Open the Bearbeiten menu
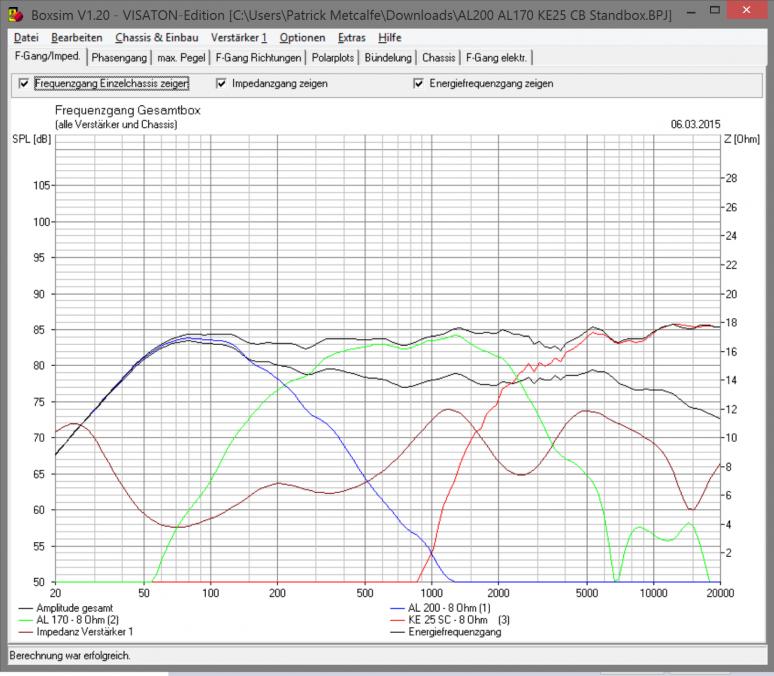 77,37
